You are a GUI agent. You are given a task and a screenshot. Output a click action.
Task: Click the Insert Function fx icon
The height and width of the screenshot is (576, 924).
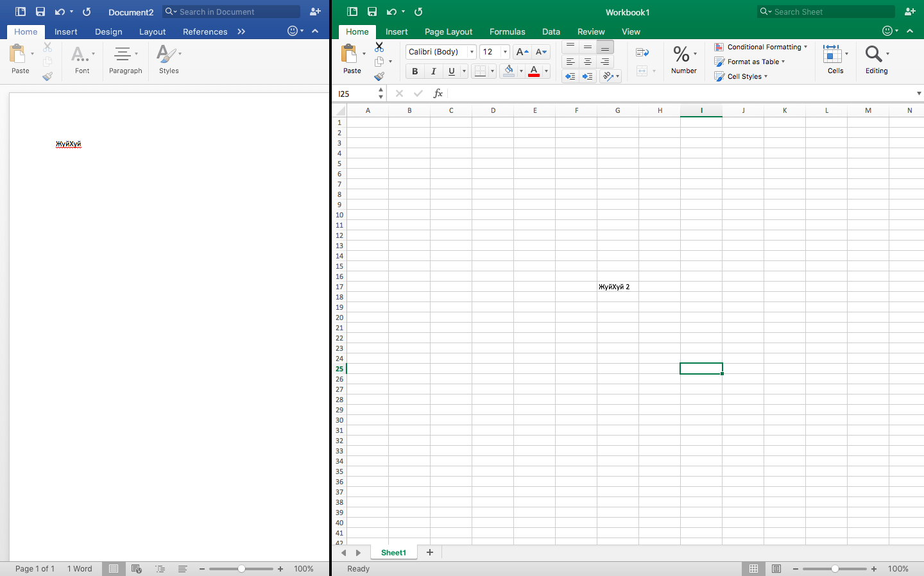tap(438, 94)
